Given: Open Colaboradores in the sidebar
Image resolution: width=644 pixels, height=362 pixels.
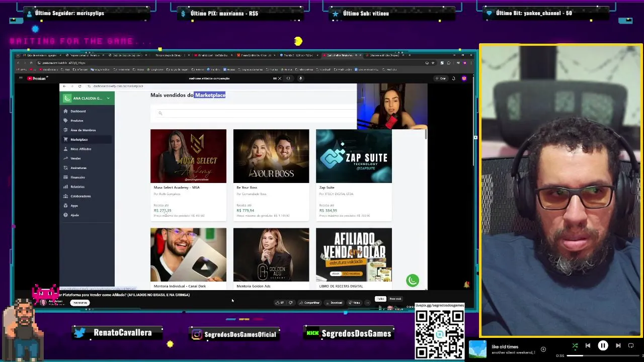Looking at the screenshot, I should (80, 196).
